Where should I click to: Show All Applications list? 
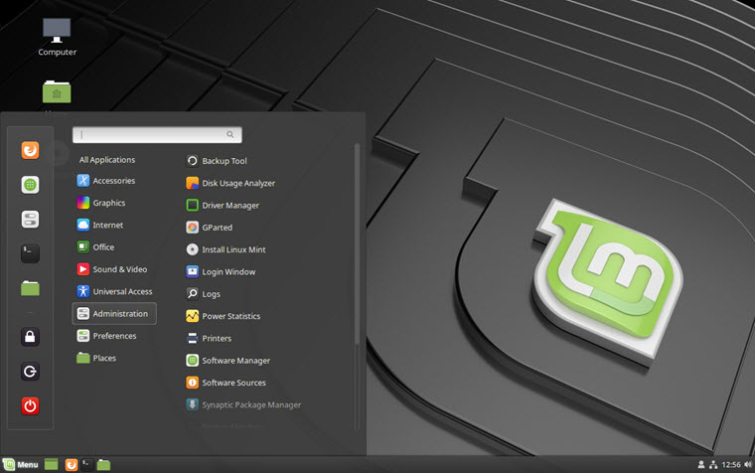tap(107, 160)
